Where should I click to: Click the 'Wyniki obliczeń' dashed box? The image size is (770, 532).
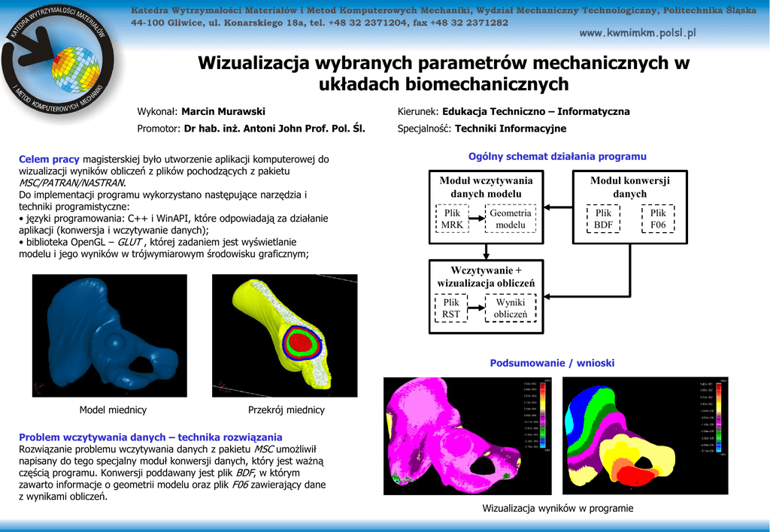(x=511, y=308)
